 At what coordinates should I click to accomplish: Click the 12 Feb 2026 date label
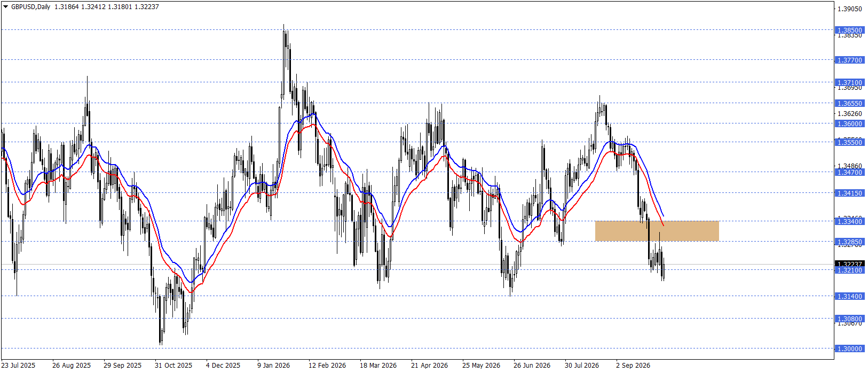(x=327, y=366)
